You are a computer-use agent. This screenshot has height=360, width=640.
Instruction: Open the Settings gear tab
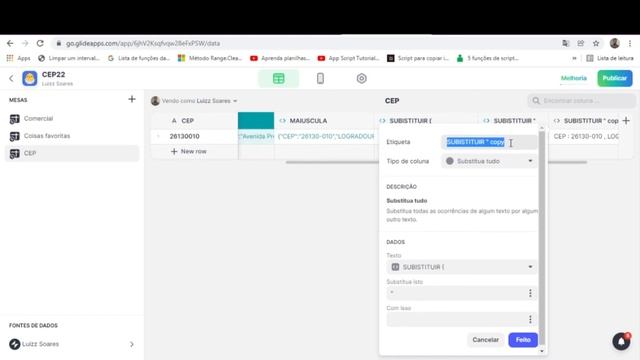361,78
